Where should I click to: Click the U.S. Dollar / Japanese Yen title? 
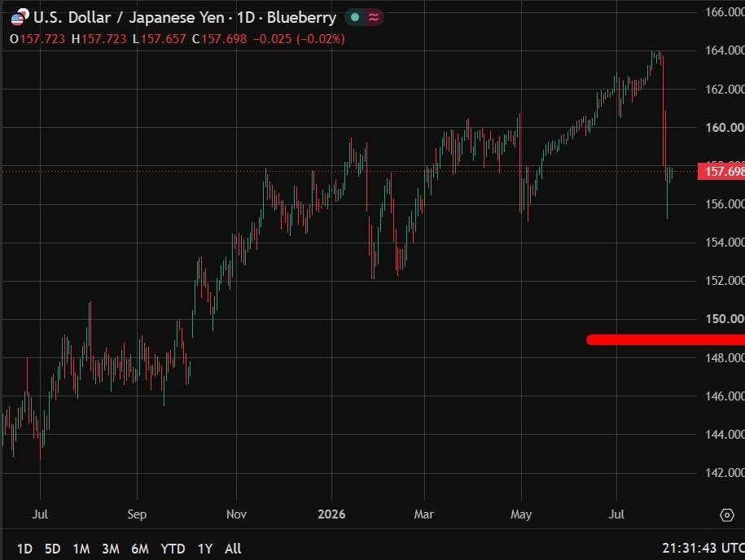click(x=129, y=18)
